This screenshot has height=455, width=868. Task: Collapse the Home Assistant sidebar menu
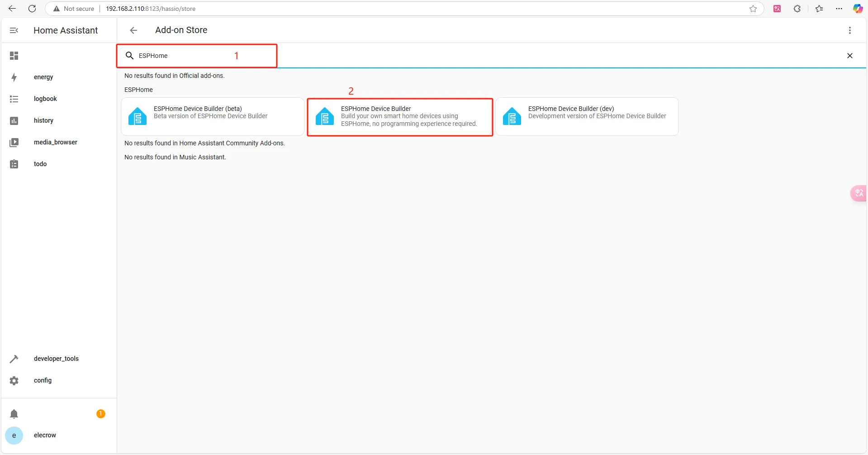(x=14, y=30)
